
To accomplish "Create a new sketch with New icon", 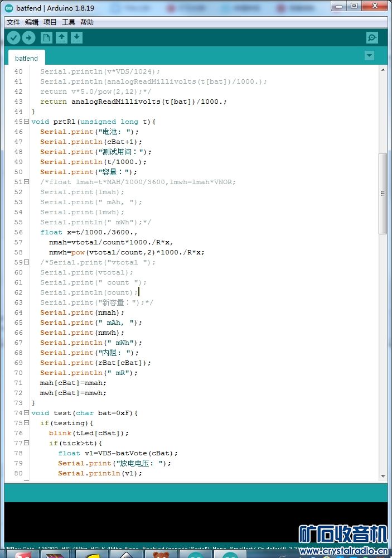I will tap(46, 38).
